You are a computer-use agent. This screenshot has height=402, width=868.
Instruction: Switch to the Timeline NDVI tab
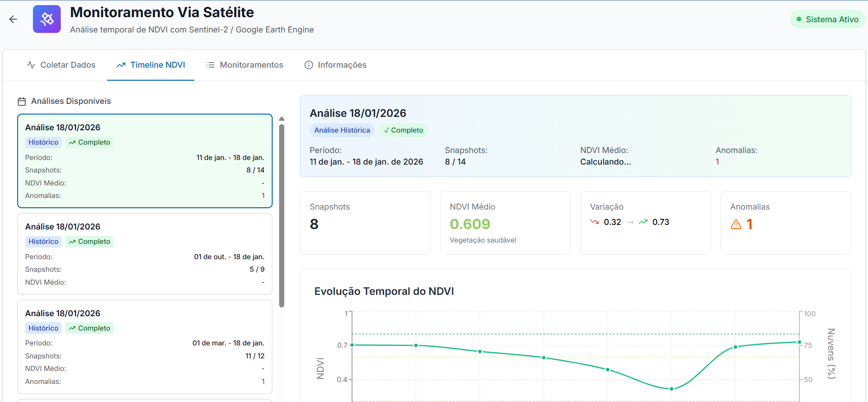click(x=151, y=65)
